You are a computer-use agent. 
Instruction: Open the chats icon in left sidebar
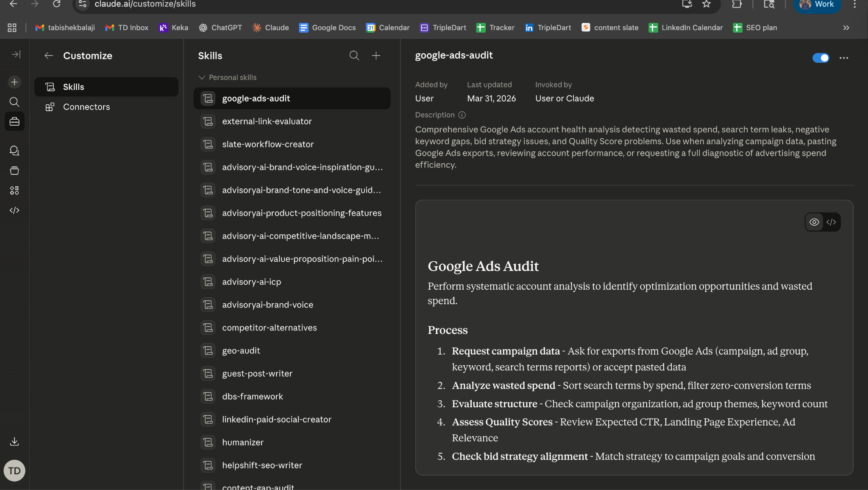pyautogui.click(x=14, y=151)
